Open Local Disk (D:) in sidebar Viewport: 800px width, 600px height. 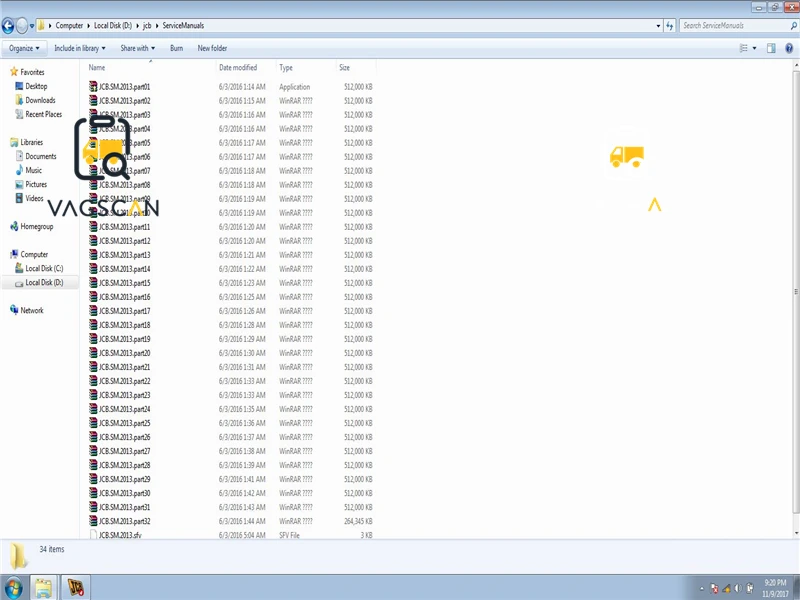click(39, 282)
